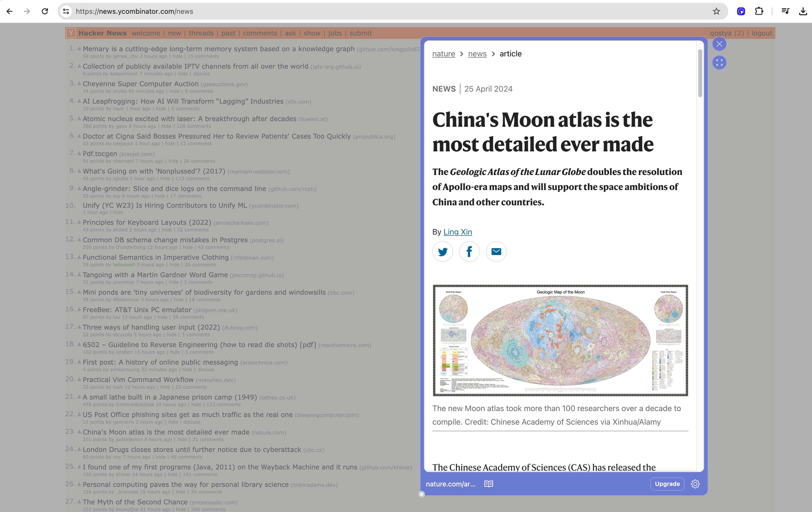Screen dimensions: 812x512
Task: Upvote FreeBee AT&T Unix PC emulator
Action: pos(79,309)
